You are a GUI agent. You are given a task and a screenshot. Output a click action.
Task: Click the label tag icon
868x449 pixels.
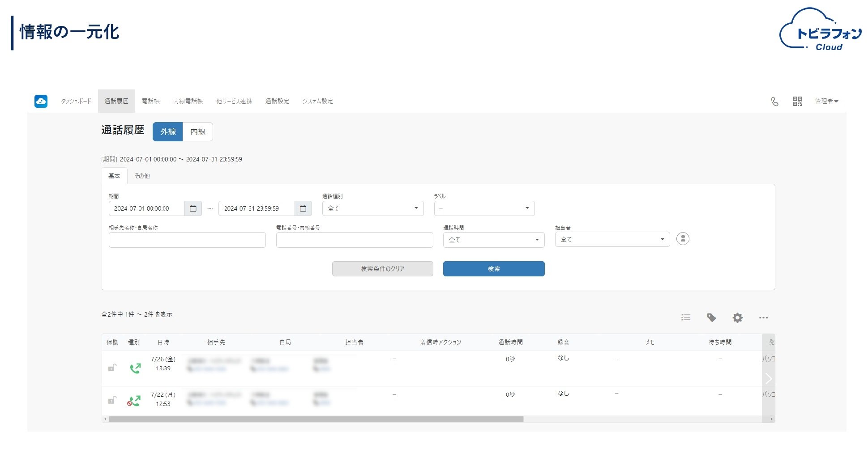(711, 318)
